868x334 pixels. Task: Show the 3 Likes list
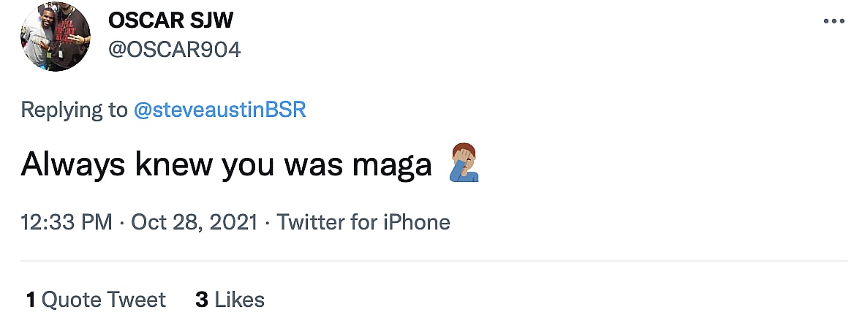(x=230, y=300)
